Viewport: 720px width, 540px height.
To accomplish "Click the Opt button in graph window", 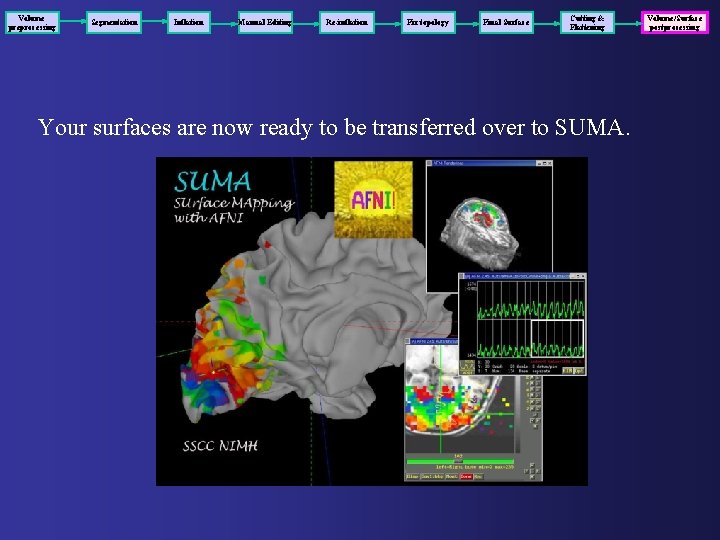I will [x=579, y=370].
